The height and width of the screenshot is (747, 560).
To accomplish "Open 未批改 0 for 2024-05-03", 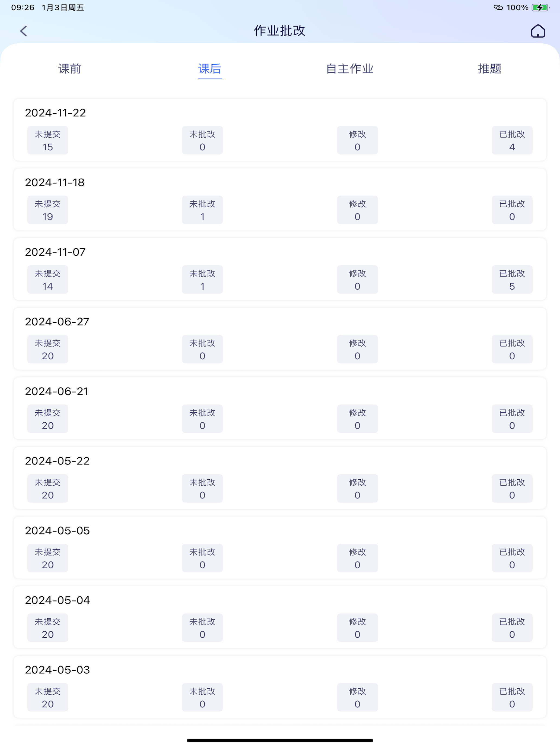I will click(x=202, y=697).
